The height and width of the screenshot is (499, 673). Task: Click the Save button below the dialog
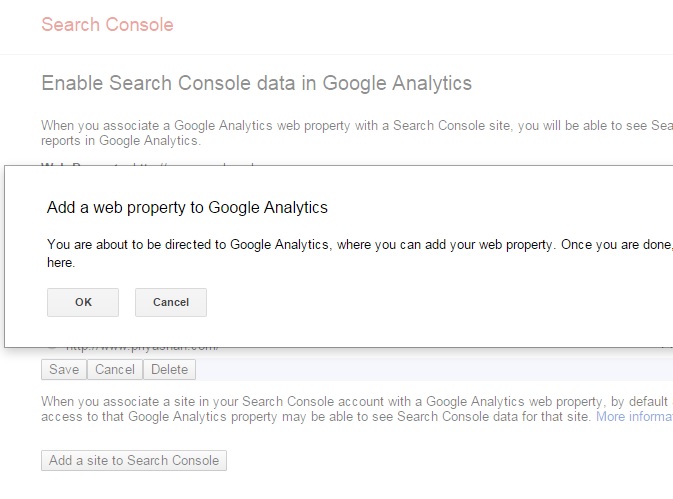(x=64, y=370)
